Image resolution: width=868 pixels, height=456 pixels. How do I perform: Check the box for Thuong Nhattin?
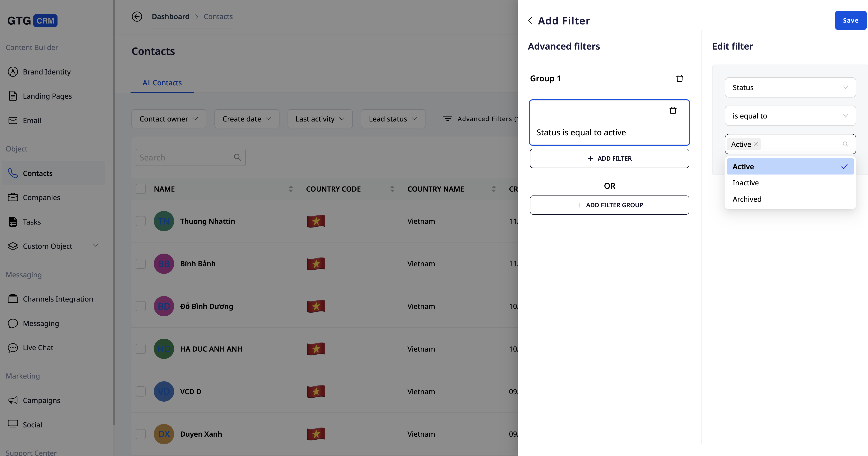[140, 221]
